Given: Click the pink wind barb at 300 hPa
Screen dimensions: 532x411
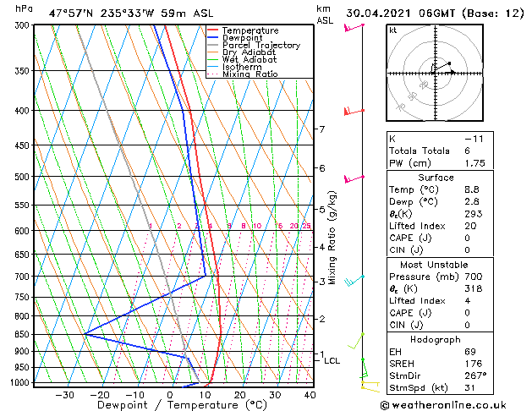Looking at the screenshot, I should [x=354, y=27].
